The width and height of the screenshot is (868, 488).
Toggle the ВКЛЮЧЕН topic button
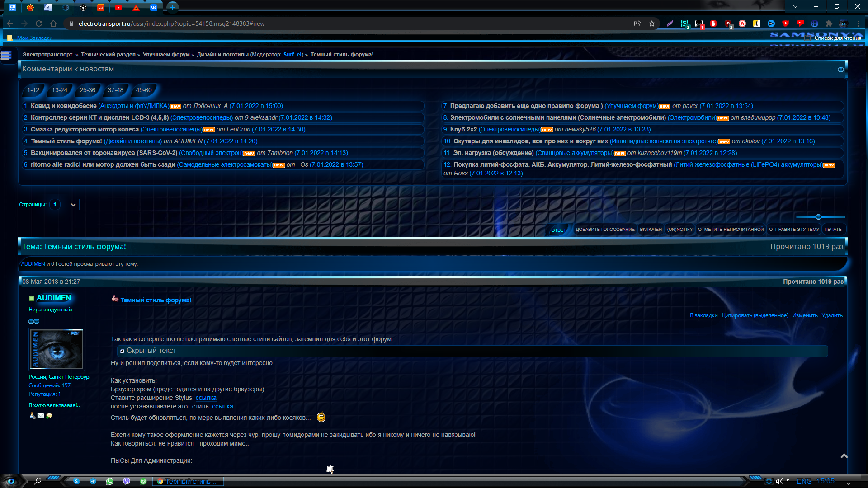[x=651, y=230]
